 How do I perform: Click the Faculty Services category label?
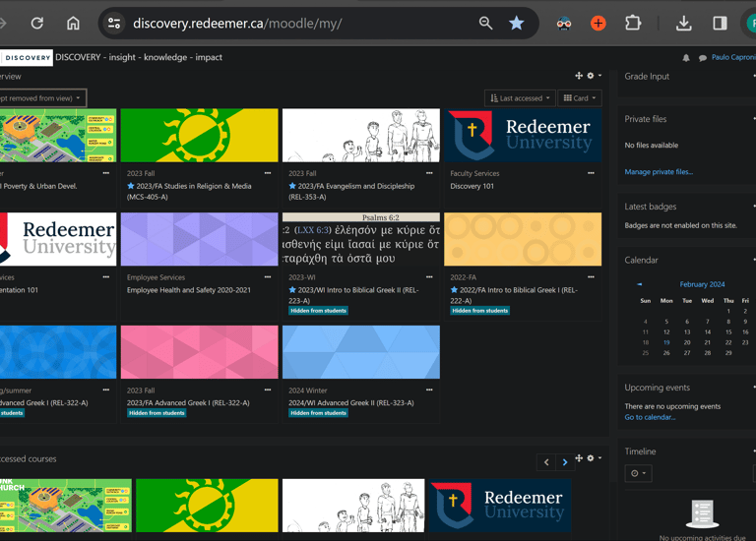pos(474,173)
